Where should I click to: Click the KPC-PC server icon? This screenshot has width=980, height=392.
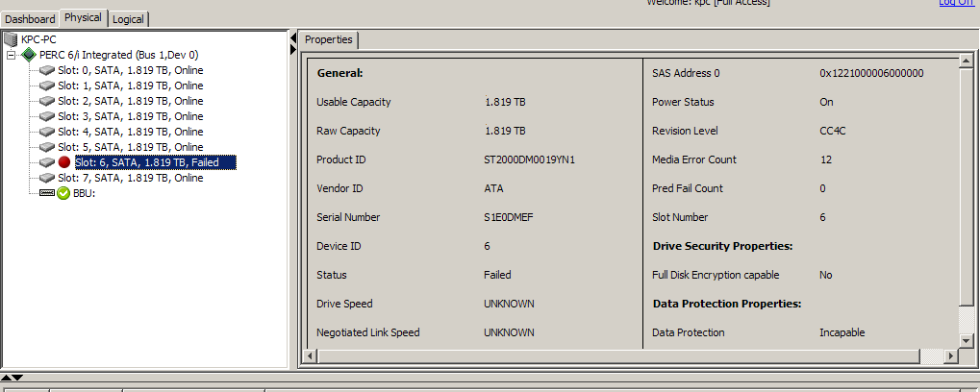coord(11,40)
